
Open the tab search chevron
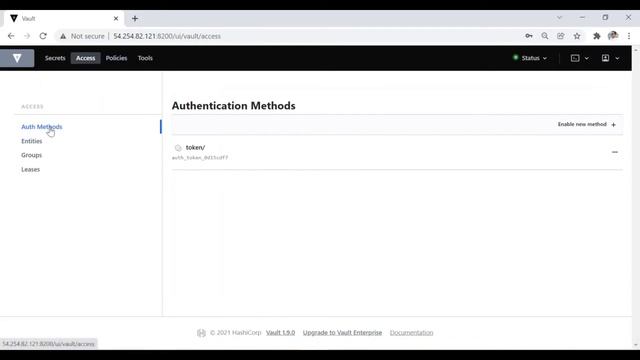pos(559,18)
